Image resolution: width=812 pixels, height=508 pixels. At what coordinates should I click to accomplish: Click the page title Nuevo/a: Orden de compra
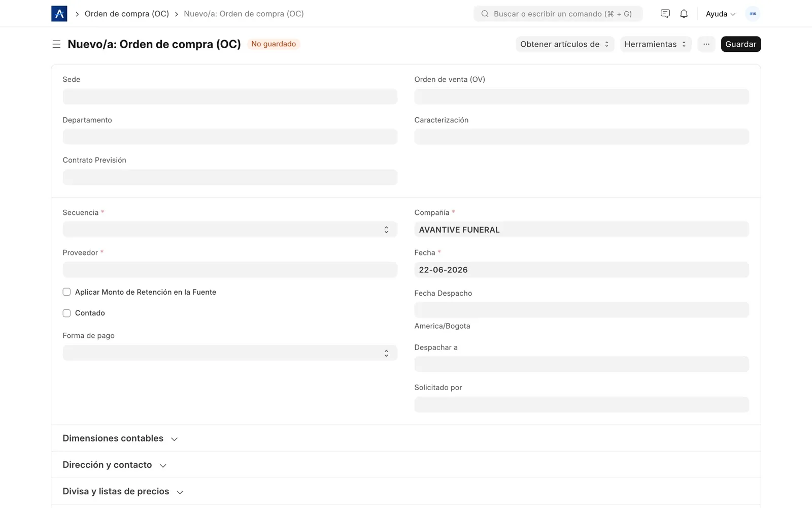pos(154,44)
